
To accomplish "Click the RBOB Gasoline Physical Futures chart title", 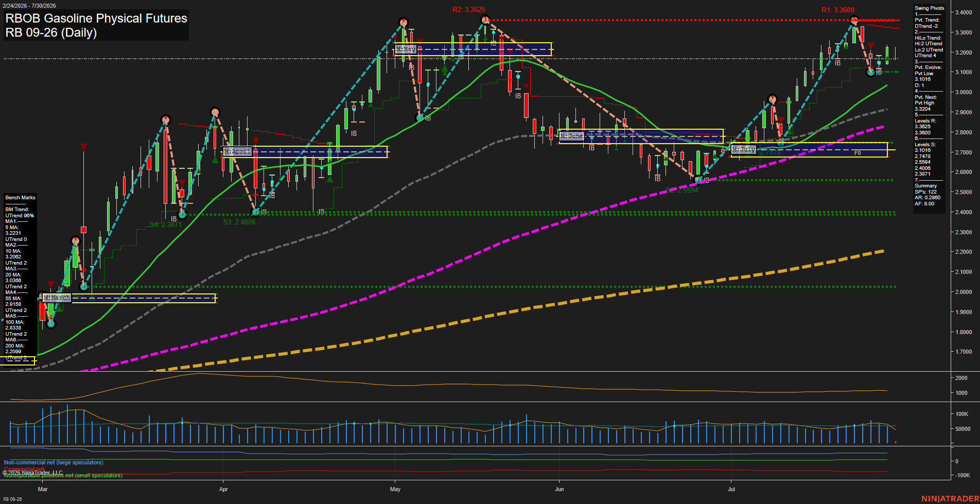I will pos(96,18).
